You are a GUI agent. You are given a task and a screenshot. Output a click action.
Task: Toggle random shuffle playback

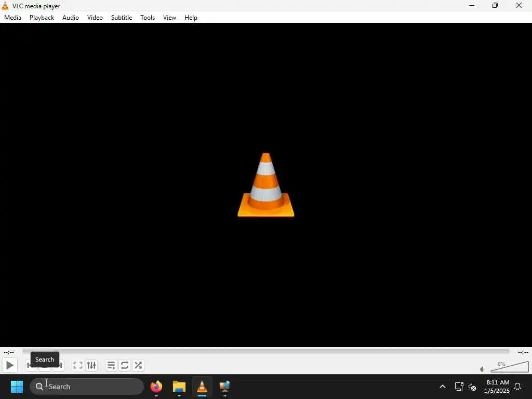click(x=138, y=365)
